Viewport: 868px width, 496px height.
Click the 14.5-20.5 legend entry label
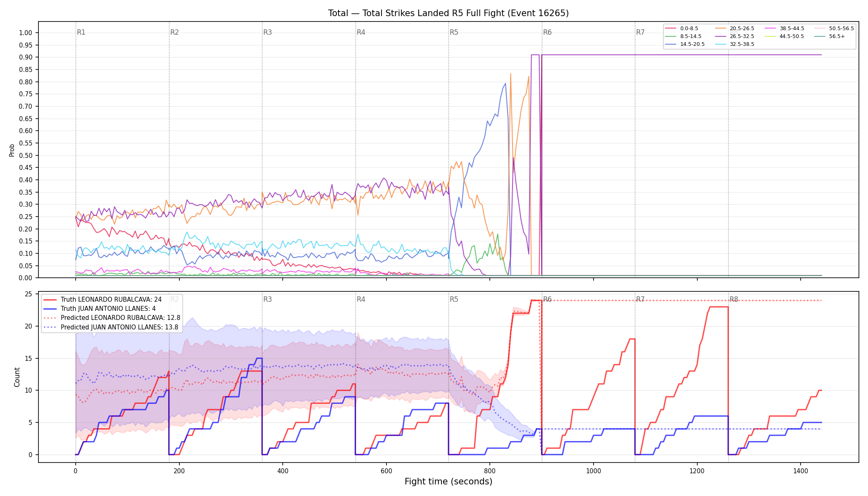692,44
